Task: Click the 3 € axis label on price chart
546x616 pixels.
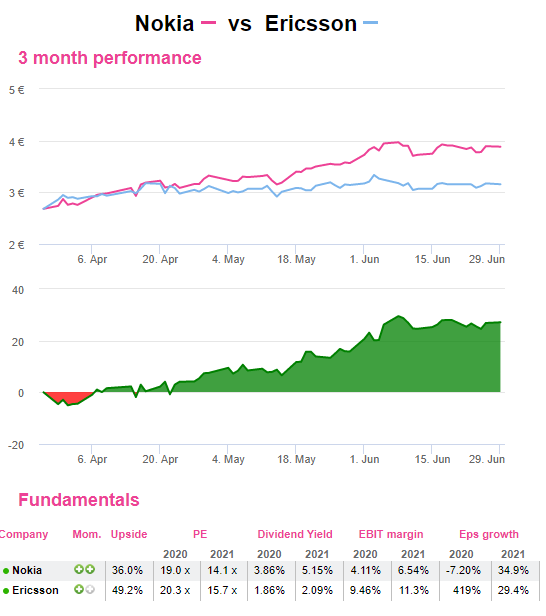Action: click(x=16, y=193)
